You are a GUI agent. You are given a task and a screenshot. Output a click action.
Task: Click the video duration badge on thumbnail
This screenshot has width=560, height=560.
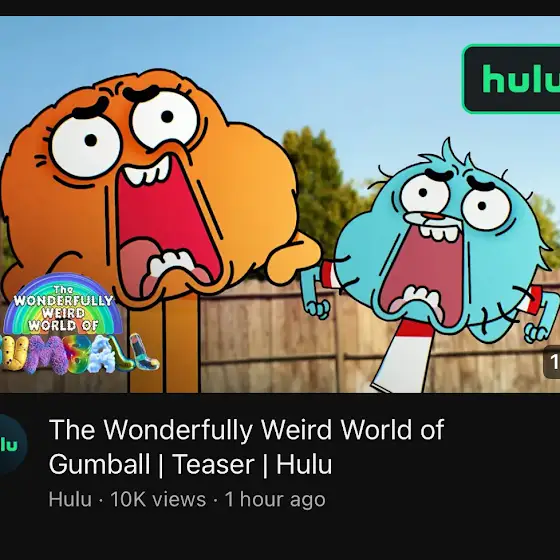[x=552, y=362]
